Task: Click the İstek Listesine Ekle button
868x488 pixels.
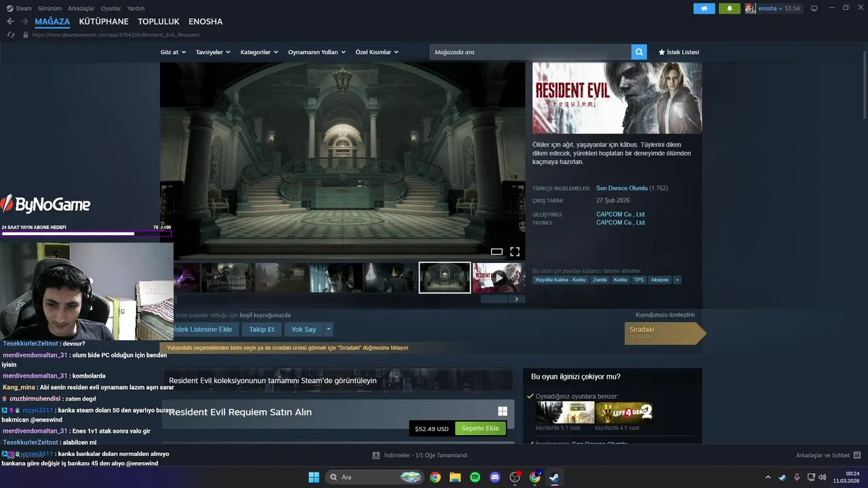Action: [203, 329]
